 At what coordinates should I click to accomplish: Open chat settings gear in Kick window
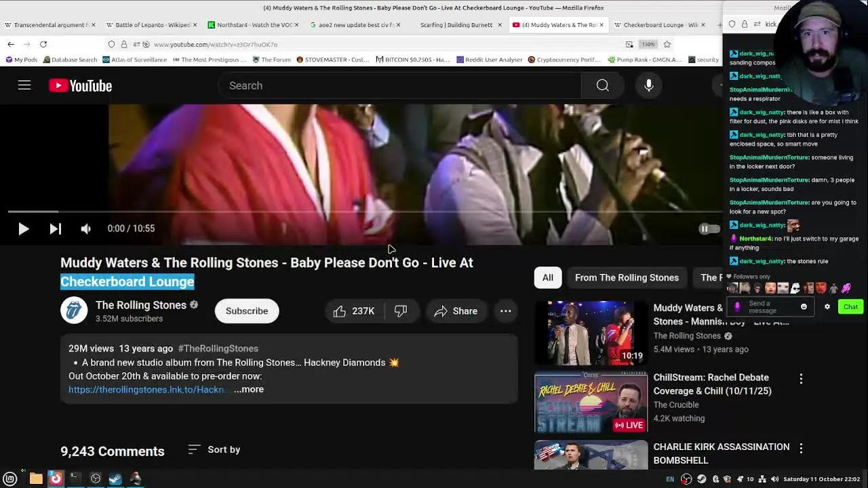tap(827, 307)
